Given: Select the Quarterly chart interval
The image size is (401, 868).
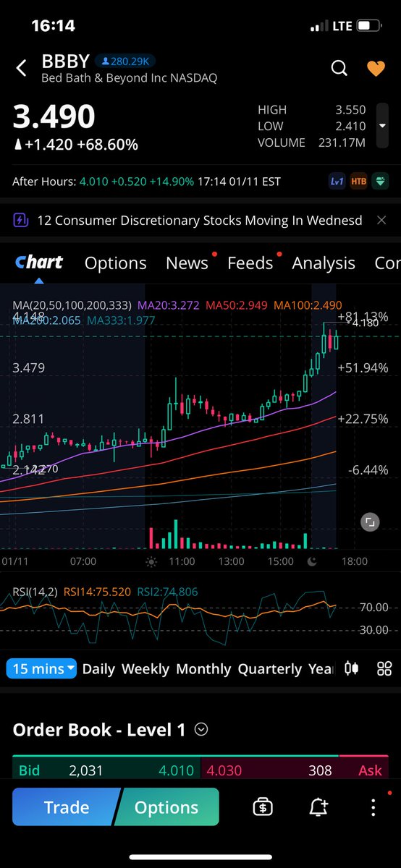Looking at the screenshot, I should coord(270,668).
